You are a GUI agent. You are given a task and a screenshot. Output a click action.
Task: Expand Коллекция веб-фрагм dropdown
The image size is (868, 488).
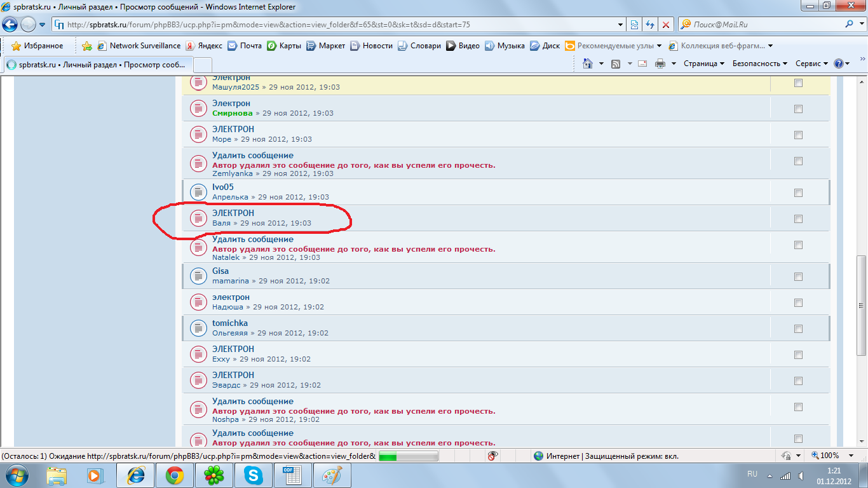771,46
